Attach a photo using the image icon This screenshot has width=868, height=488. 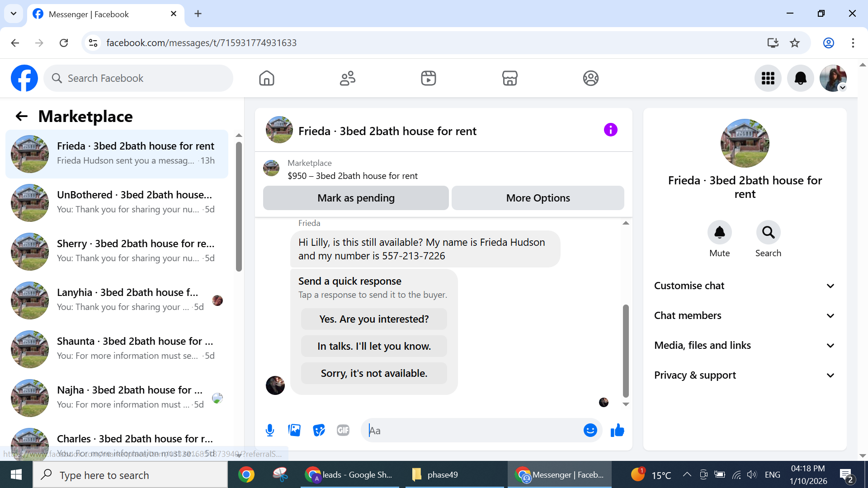294,430
